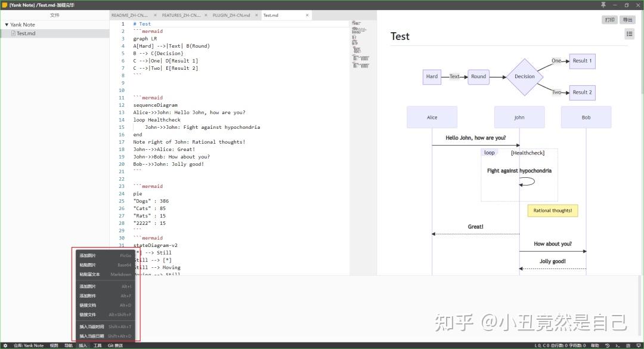Click the 插入 menu in status bar
The height and width of the screenshot is (349, 644).
83,345
